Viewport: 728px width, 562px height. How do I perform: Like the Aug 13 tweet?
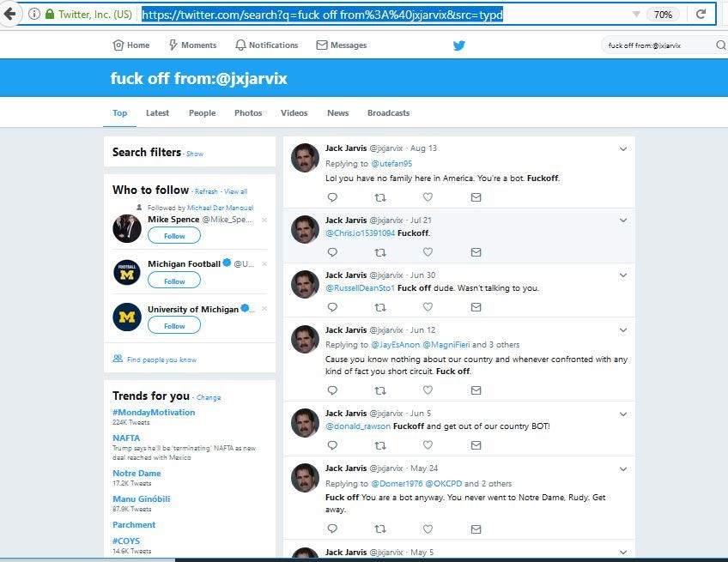428,197
